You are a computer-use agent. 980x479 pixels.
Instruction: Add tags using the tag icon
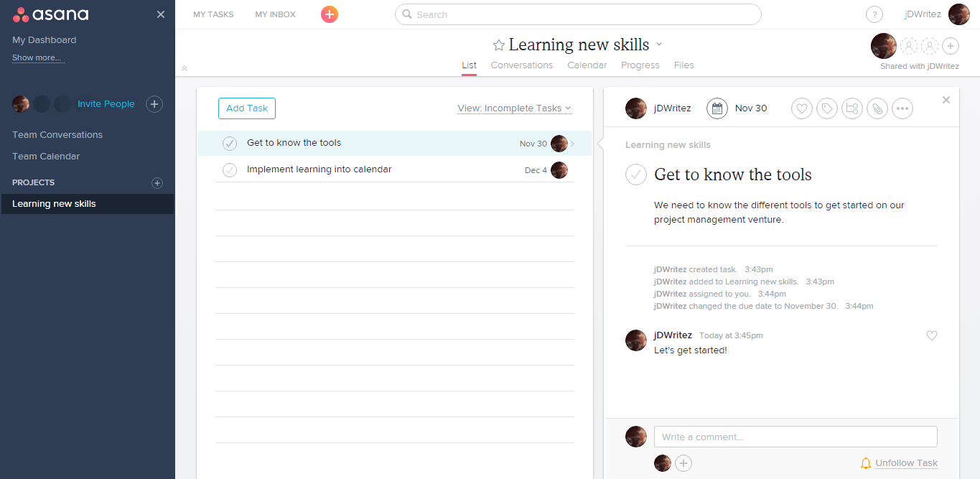tap(827, 108)
